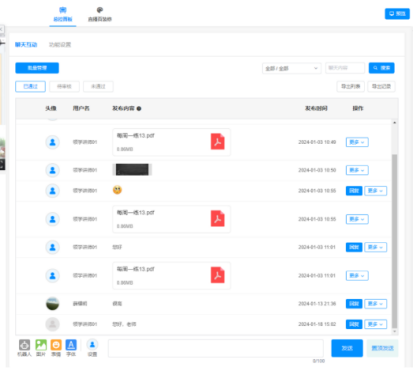Screen dimensions: 414x386
Task: Click the 操作 column header
Action: pos(358,109)
